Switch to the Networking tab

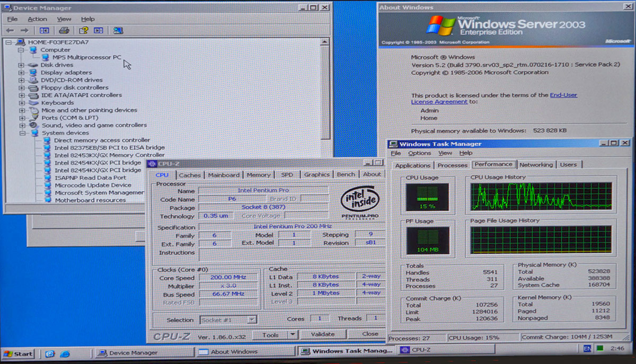(x=536, y=165)
